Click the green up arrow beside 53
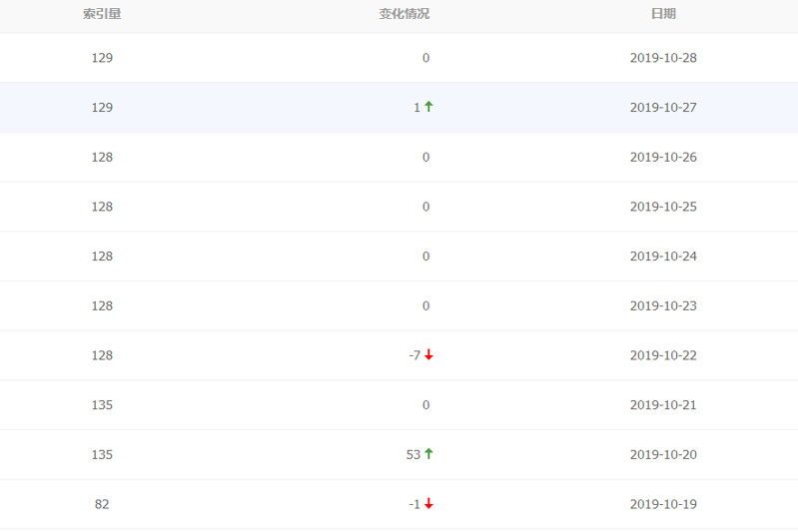798x532 pixels. pyautogui.click(x=428, y=454)
